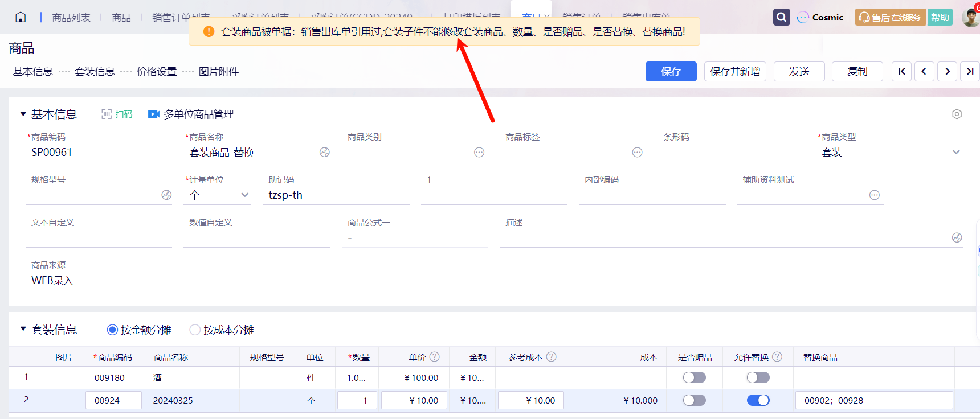Show help for 允许替换 column

coord(777,356)
